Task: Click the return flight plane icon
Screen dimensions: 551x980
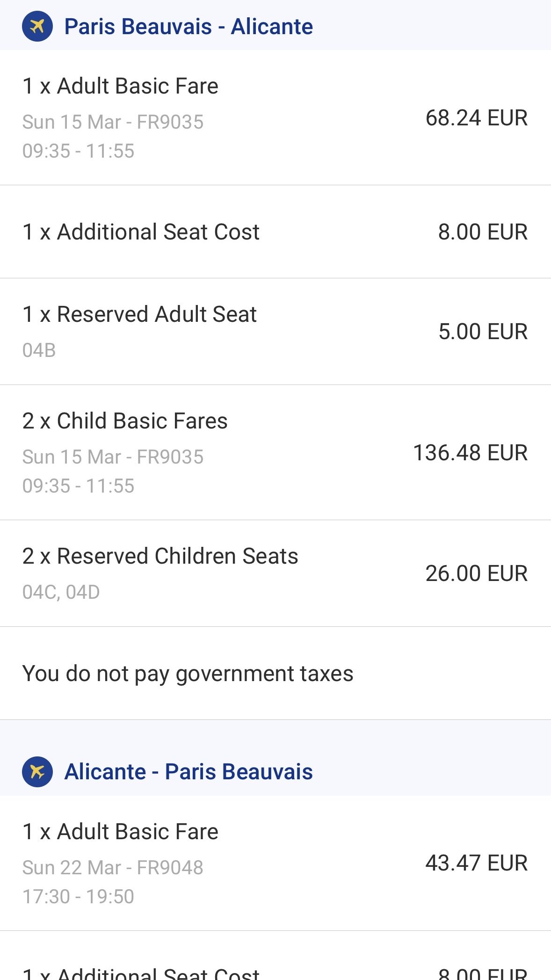Action: (x=37, y=771)
